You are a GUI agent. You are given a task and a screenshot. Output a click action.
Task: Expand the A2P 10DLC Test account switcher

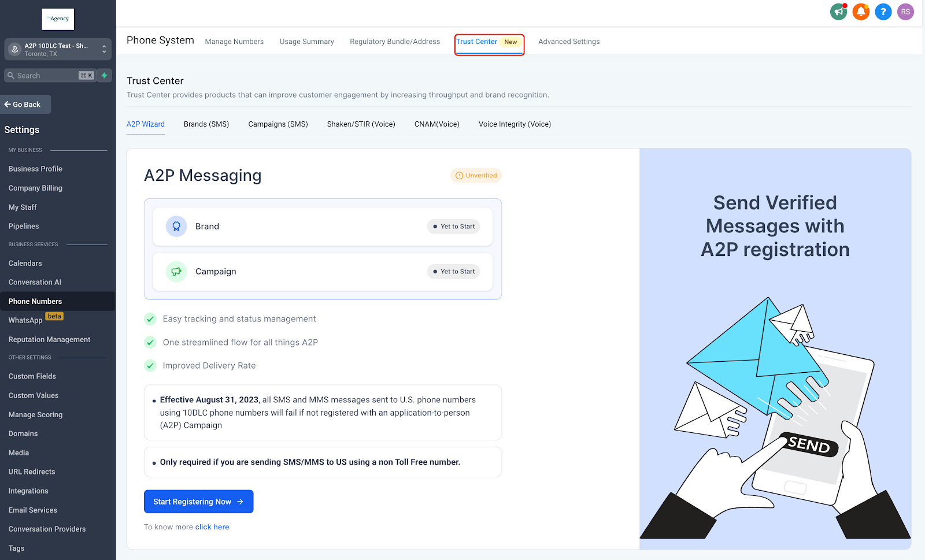pyautogui.click(x=58, y=50)
